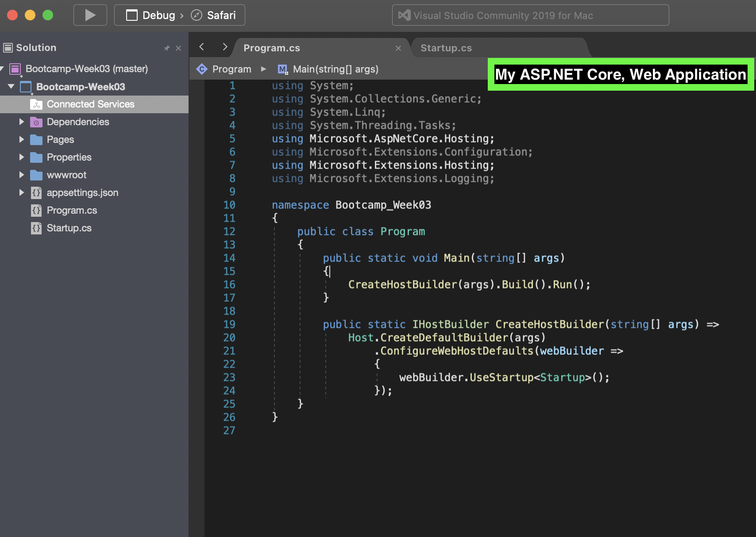
Task: Select the appsettings.json braces icon
Action: (36, 192)
